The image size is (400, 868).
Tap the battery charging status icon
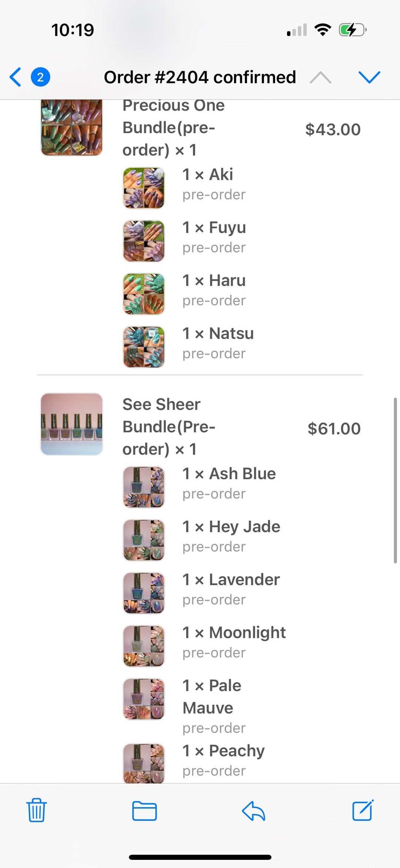point(352,30)
